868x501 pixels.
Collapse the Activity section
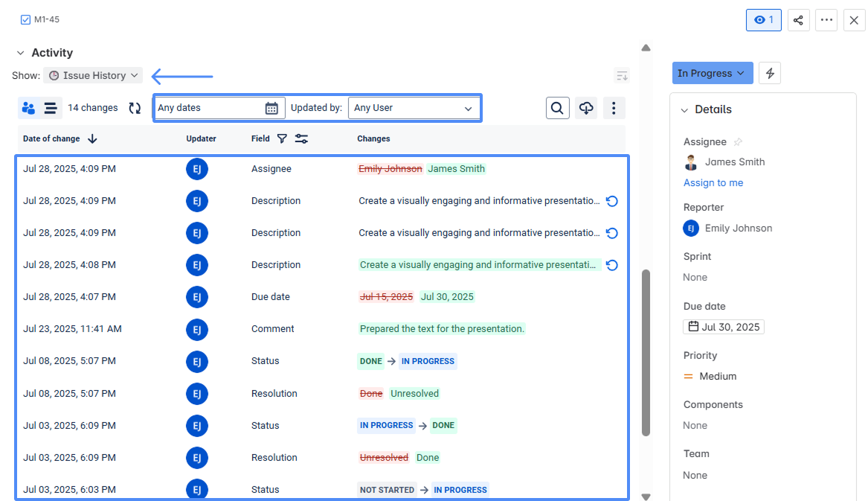[20, 53]
